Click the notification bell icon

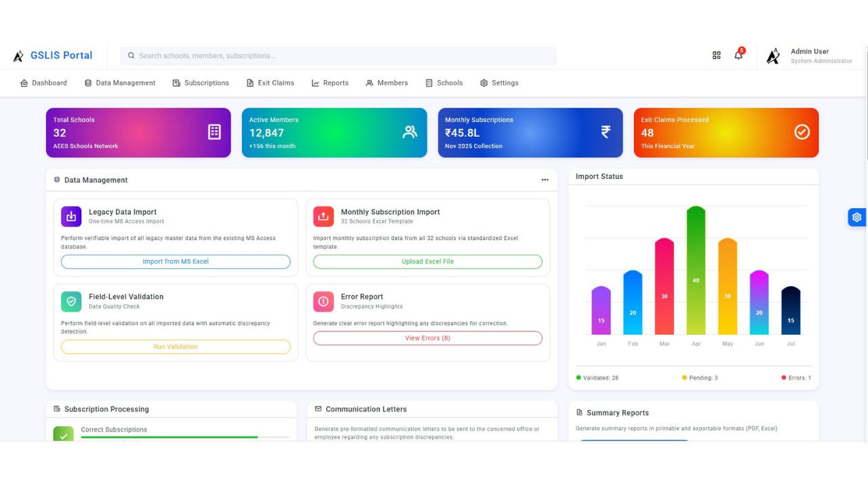[x=738, y=56]
